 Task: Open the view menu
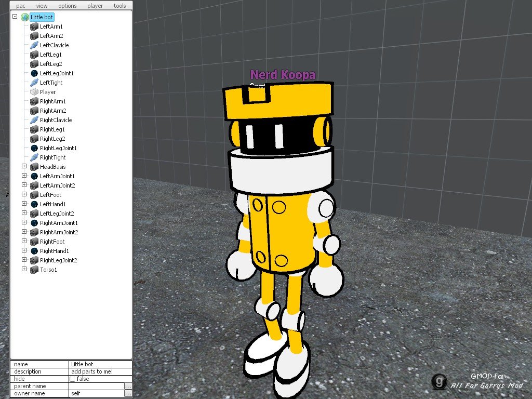[x=42, y=6]
